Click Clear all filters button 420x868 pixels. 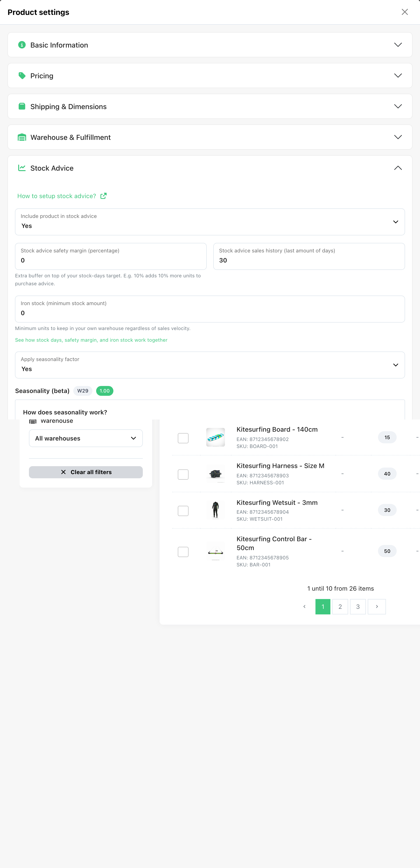86,472
